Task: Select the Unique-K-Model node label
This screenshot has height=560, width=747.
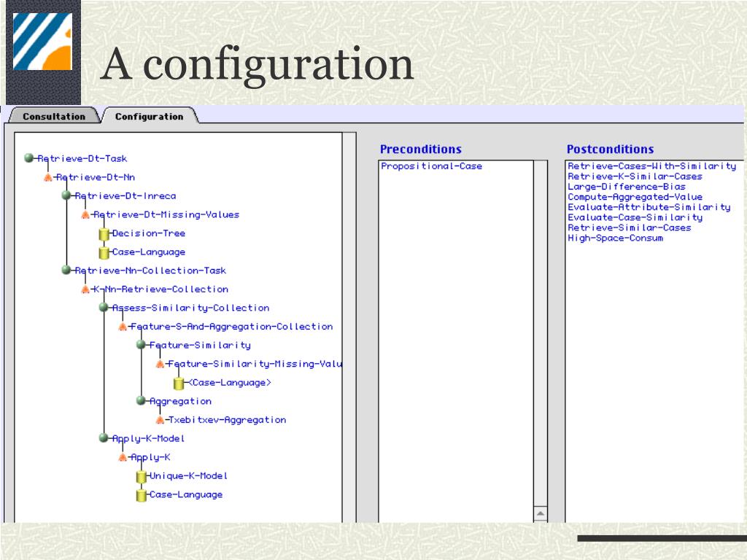Action: click(188, 475)
